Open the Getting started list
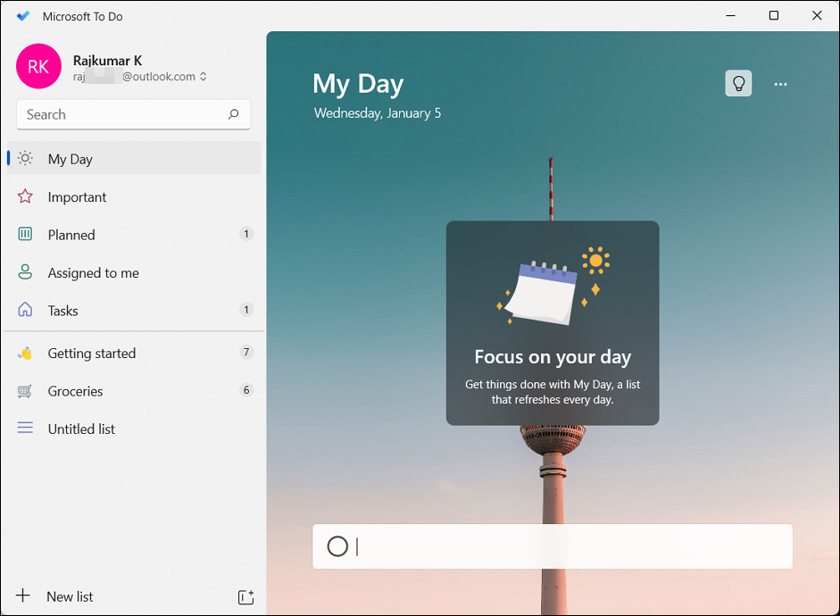The height and width of the screenshot is (616, 840). (x=134, y=353)
